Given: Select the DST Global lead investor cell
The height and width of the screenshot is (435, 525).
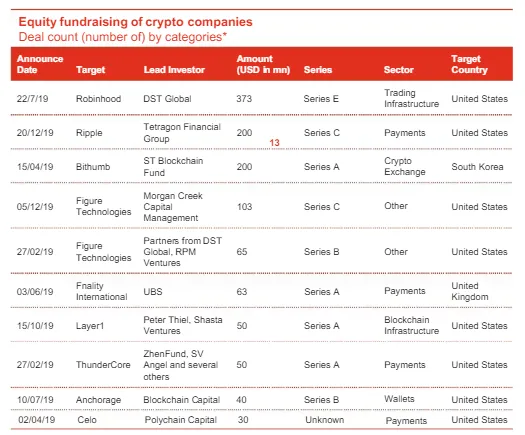Looking at the screenshot, I should (167, 99).
